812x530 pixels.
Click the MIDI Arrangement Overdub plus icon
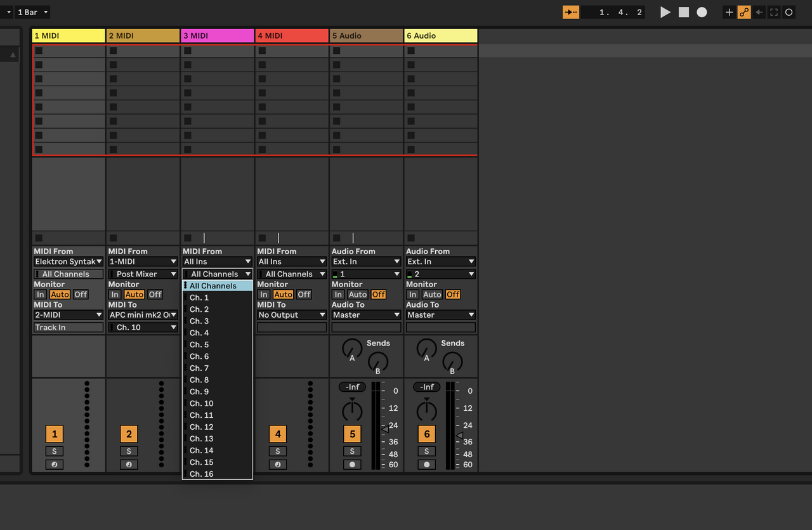tap(729, 12)
